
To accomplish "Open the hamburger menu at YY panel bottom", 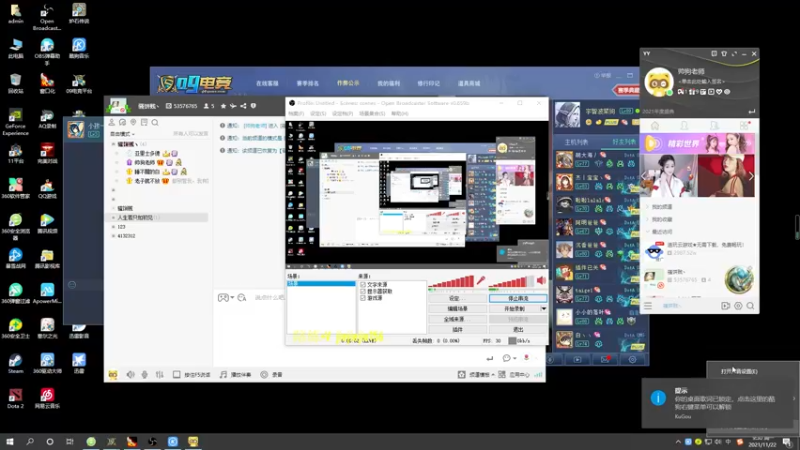I will point(648,306).
